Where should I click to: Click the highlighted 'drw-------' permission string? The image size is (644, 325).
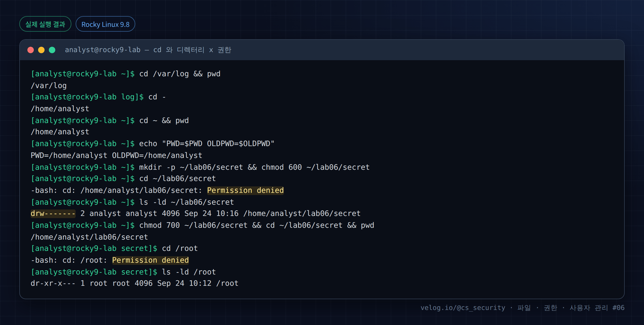[x=53, y=214]
